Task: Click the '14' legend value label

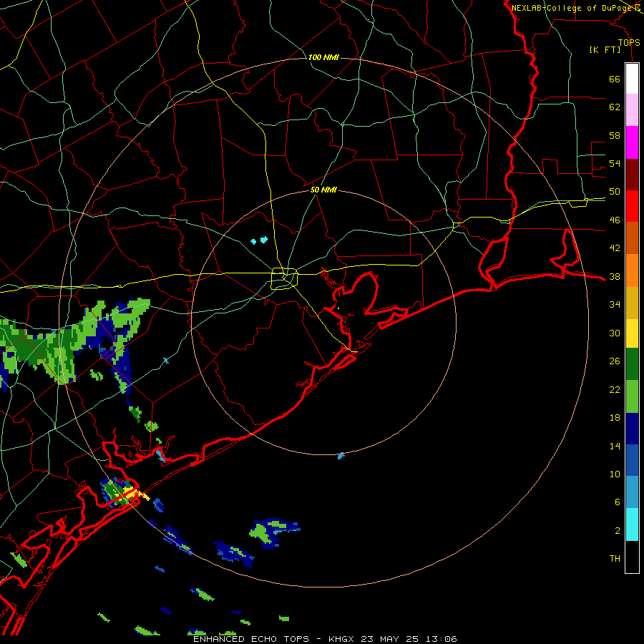Action: [615, 446]
